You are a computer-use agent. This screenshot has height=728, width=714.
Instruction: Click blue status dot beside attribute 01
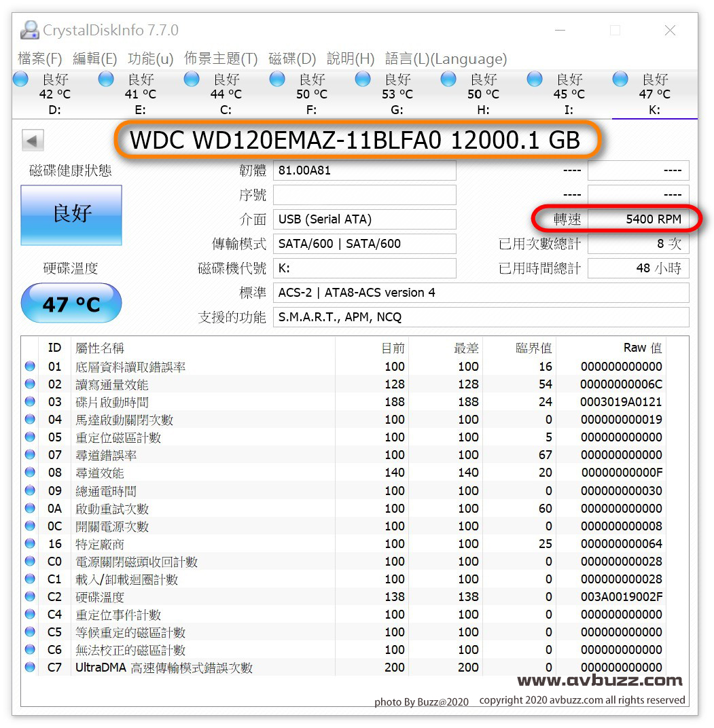click(29, 366)
